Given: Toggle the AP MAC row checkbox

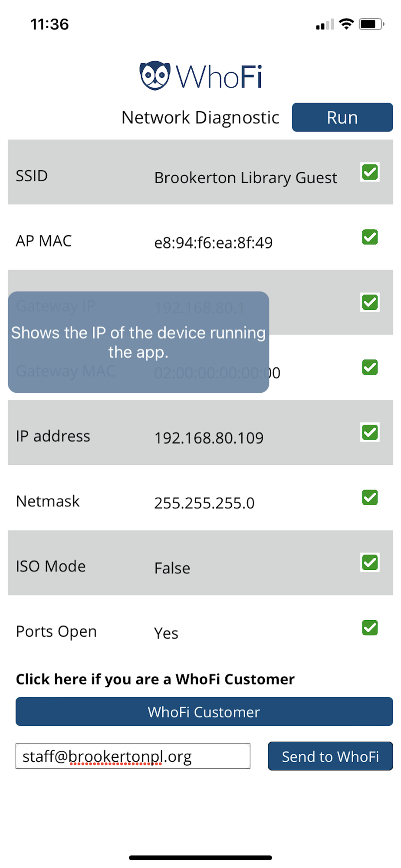Looking at the screenshot, I should tap(370, 237).
